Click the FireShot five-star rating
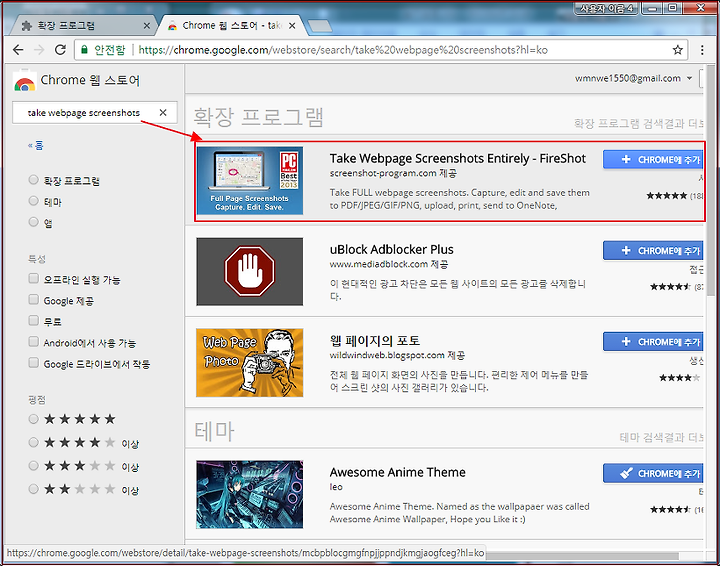 pos(667,196)
